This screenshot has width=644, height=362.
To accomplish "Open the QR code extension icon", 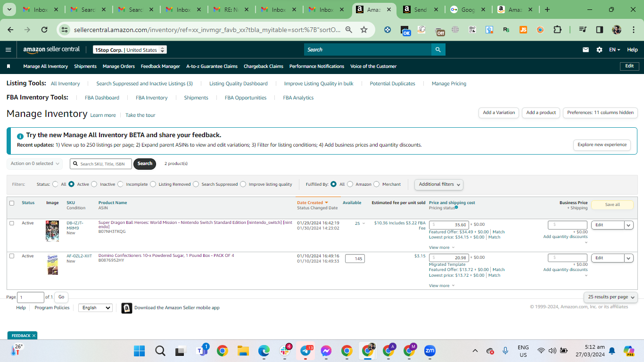I will tap(472, 30).
